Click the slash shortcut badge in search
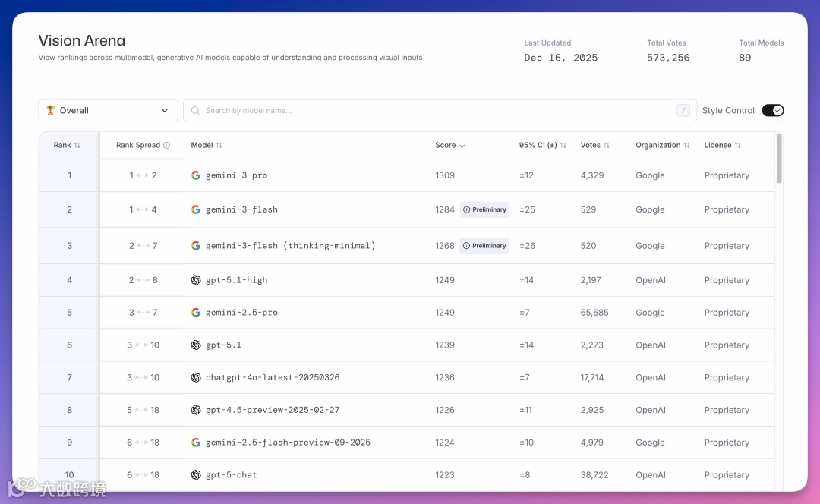Image resolution: width=820 pixels, height=504 pixels. [683, 110]
